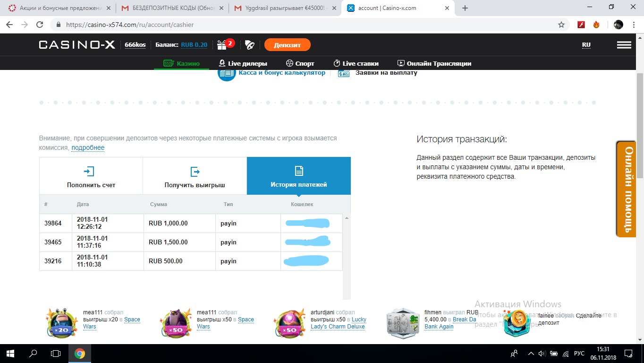
Task: Open Chrome three-dot menu
Action: (x=634, y=25)
